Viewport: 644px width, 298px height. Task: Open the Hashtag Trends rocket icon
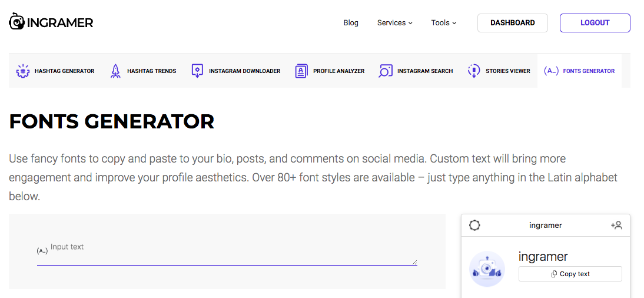click(x=115, y=71)
